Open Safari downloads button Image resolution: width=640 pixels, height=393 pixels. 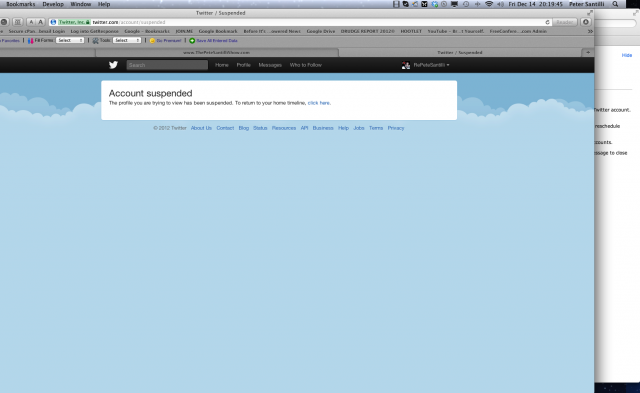click(586, 22)
